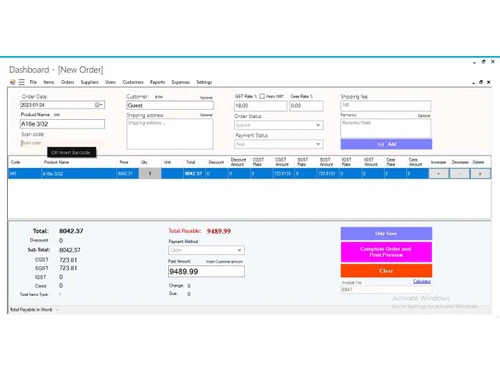Screen dimensions: 500x375
Task: Click the Sub Total value 8042.37
Action: (x=70, y=250)
